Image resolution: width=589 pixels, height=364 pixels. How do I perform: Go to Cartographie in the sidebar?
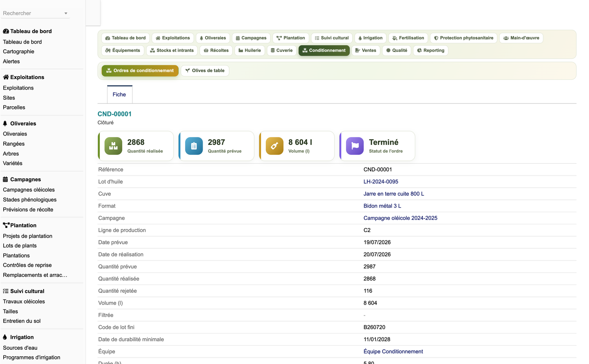[x=19, y=52]
